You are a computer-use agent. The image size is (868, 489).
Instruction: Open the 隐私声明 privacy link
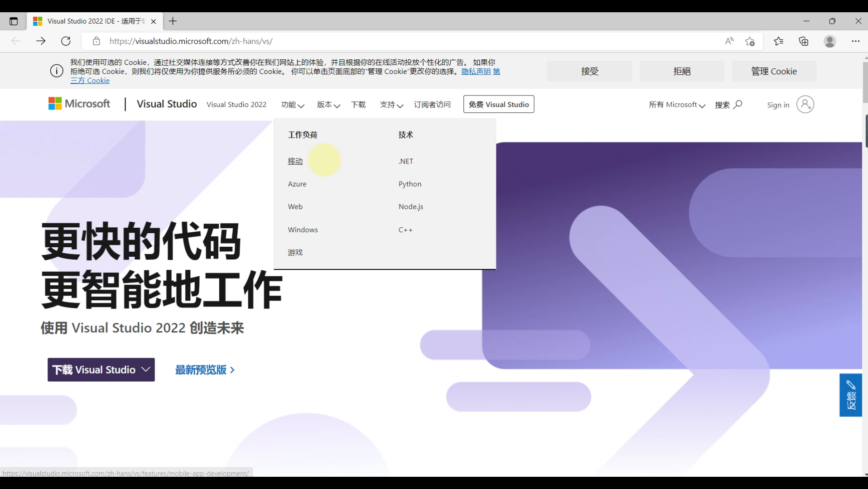tap(476, 72)
